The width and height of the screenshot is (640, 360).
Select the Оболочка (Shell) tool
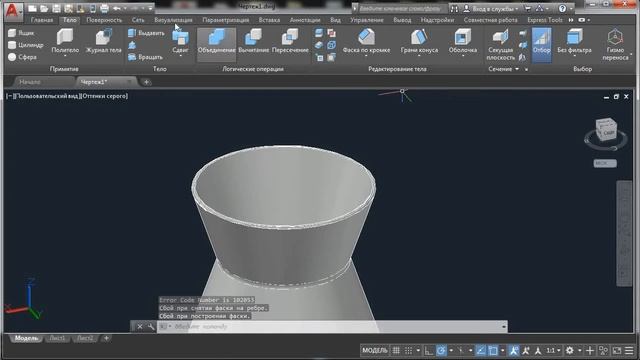[462, 41]
